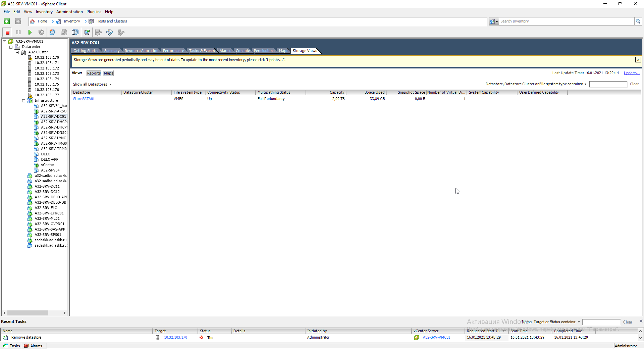Collapse the A32-SRV-VMC01 root node

click(4, 42)
